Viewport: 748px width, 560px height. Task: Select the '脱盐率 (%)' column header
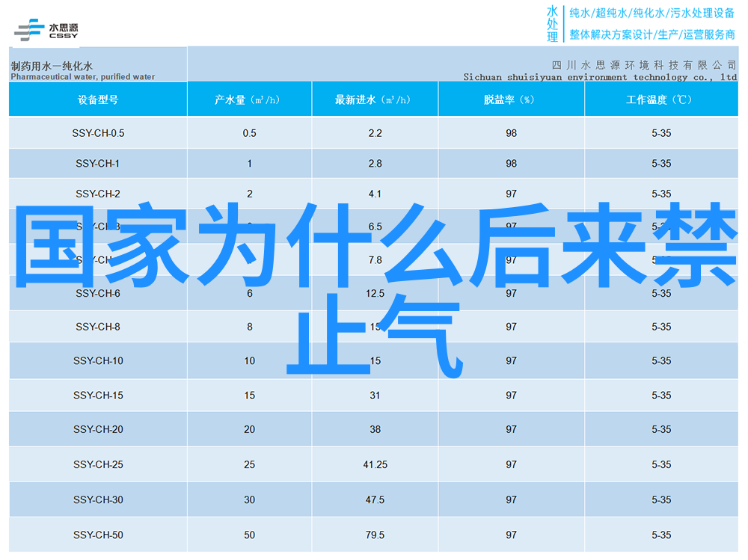point(512,99)
